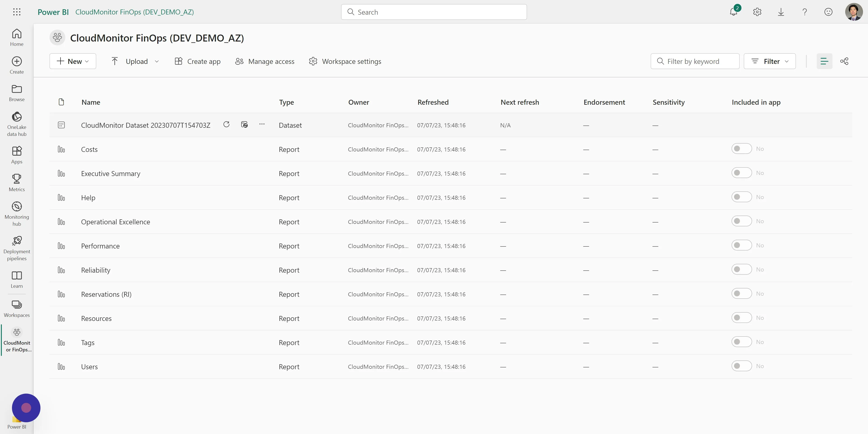Open Apps in the sidebar
The image size is (868, 434).
[x=16, y=155]
